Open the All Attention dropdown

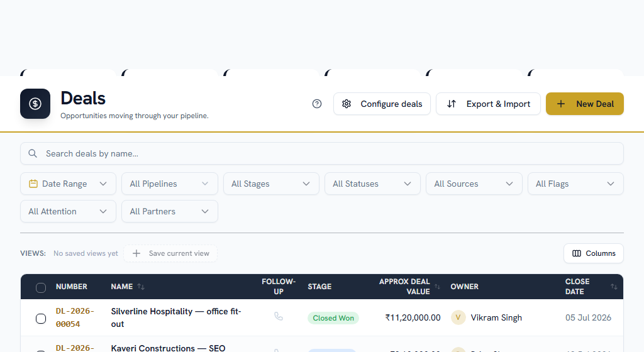(68, 211)
